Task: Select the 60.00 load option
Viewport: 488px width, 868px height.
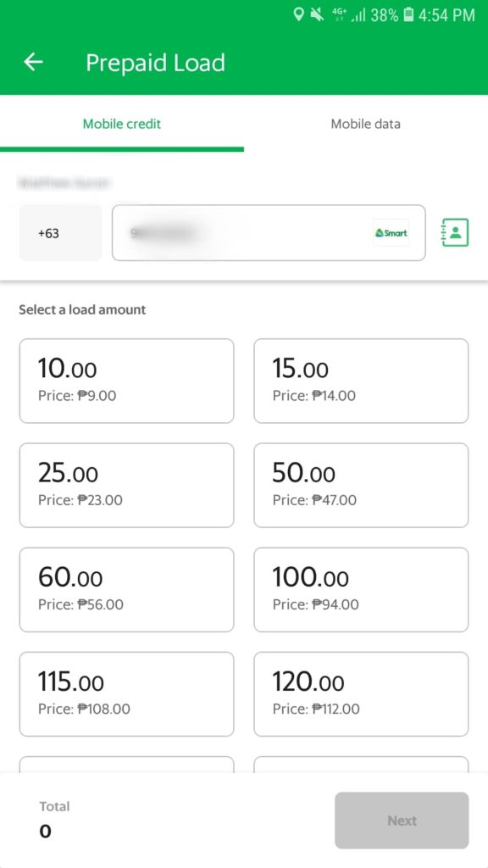Action: tap(127, 590)
